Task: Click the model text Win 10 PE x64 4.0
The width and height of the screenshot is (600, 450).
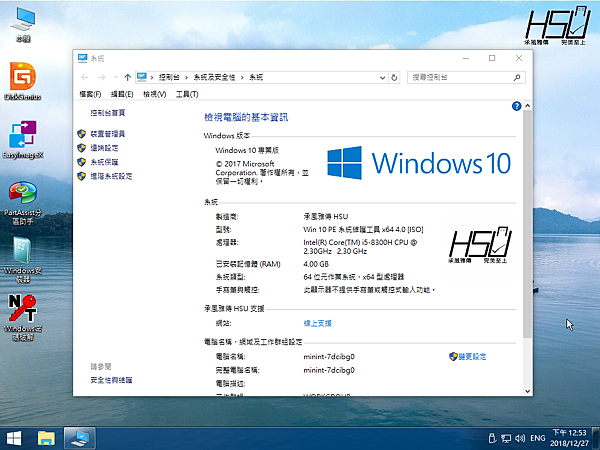Action: click(x=363, y=230)
